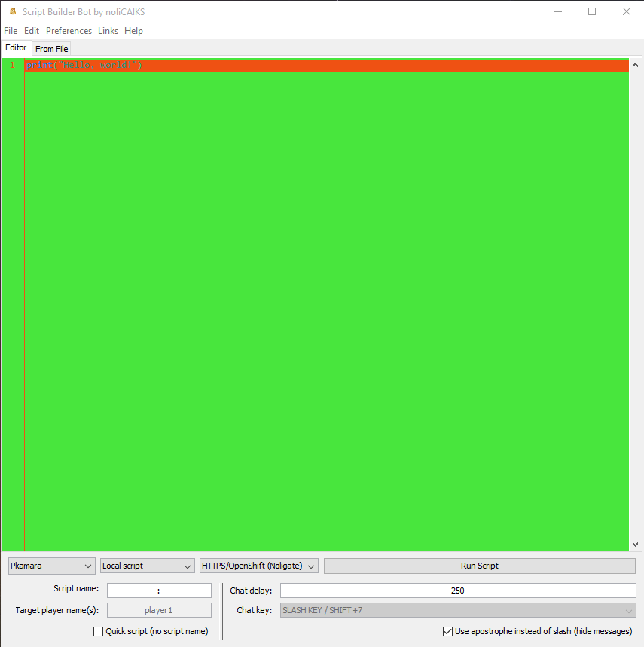
Task: Open the Edit menu
Action: pos(32,31)
